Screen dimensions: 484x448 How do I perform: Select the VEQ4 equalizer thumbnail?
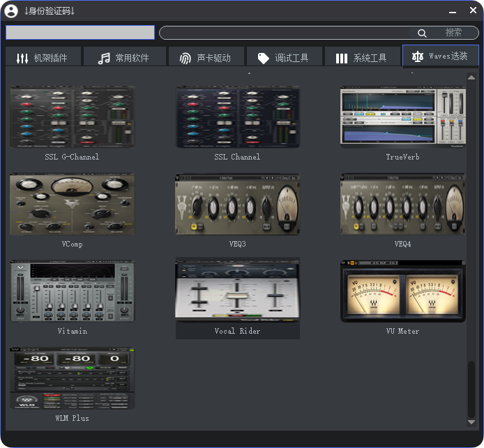pos(403,204)
